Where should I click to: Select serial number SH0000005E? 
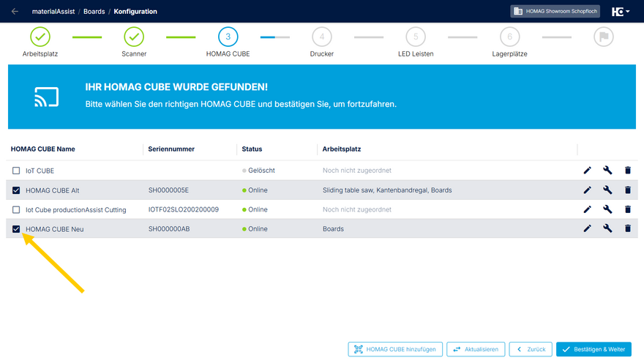click(168, 190)
